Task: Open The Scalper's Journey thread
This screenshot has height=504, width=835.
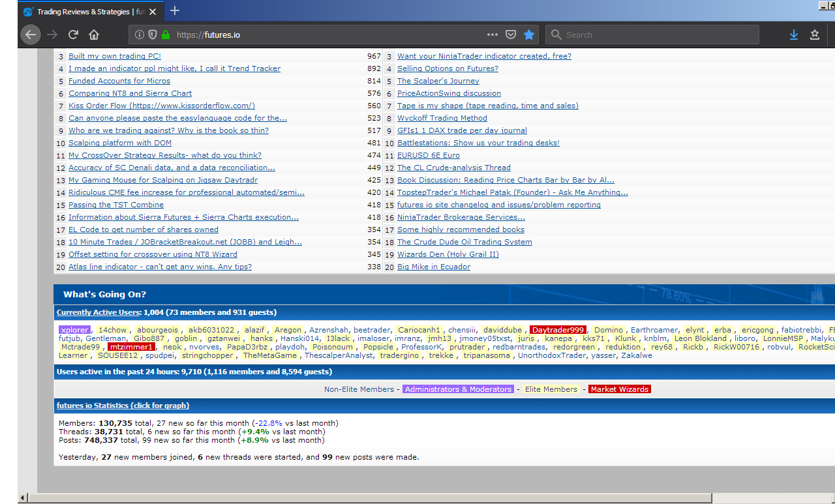Action: tap(438, 81)
